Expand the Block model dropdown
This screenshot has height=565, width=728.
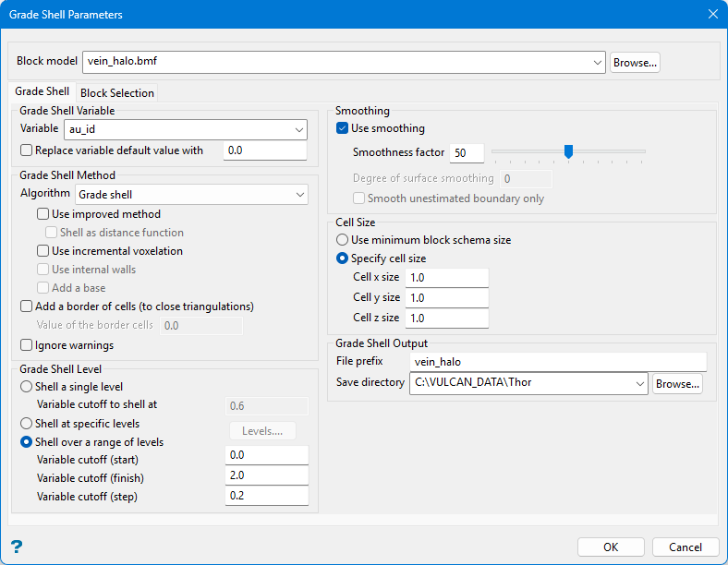(x=596, y=63)
